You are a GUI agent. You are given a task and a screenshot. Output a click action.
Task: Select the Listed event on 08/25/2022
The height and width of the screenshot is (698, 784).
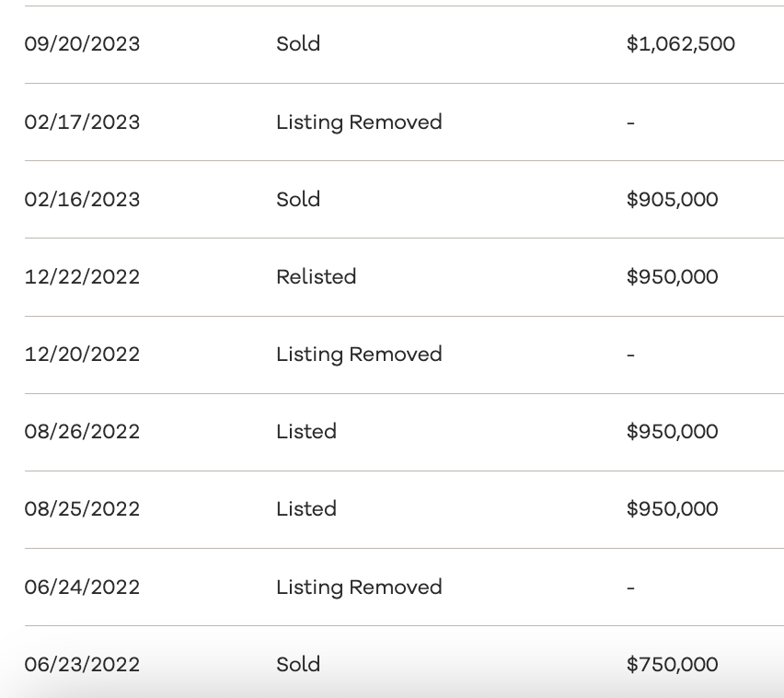tap(306, 509)
